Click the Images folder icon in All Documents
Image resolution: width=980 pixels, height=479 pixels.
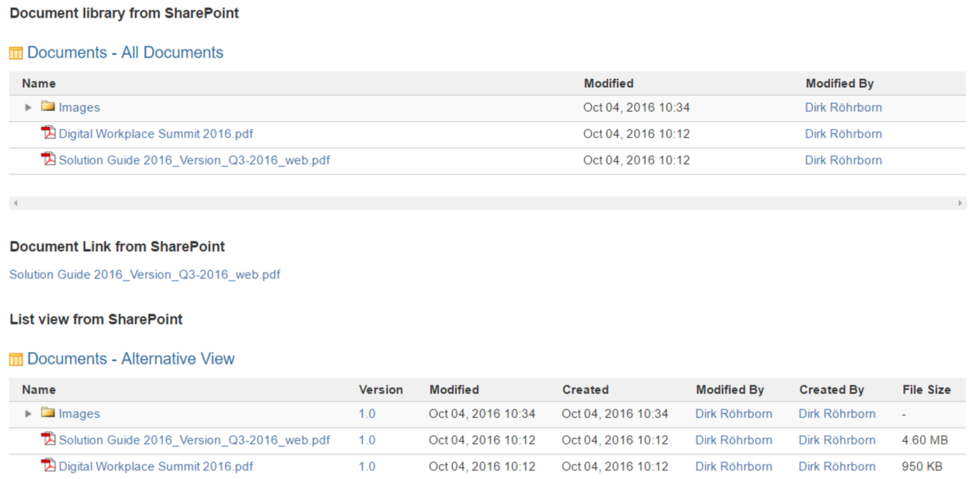point(48,106)
